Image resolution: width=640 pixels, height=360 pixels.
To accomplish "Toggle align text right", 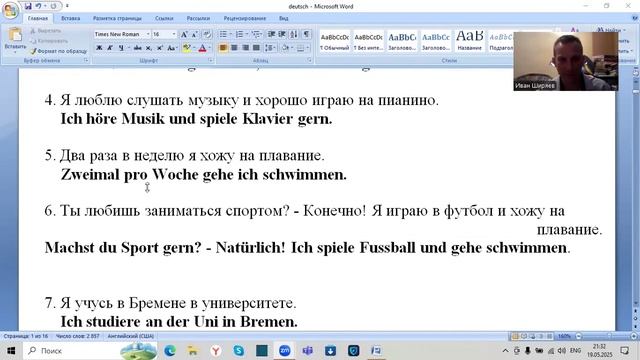I will (x=245, y=48).
